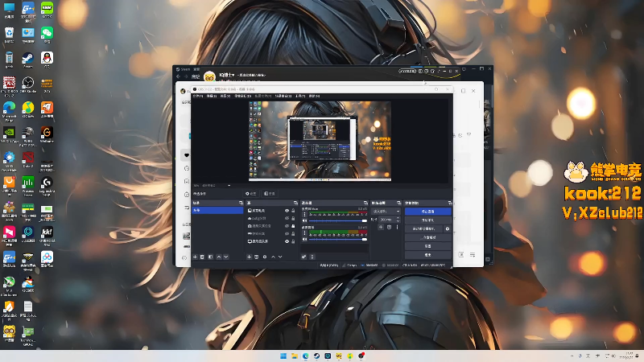Viewport: 644px width, 362px height.
Task: Click the blue streaming button in Controls
Action: point(428,212)
